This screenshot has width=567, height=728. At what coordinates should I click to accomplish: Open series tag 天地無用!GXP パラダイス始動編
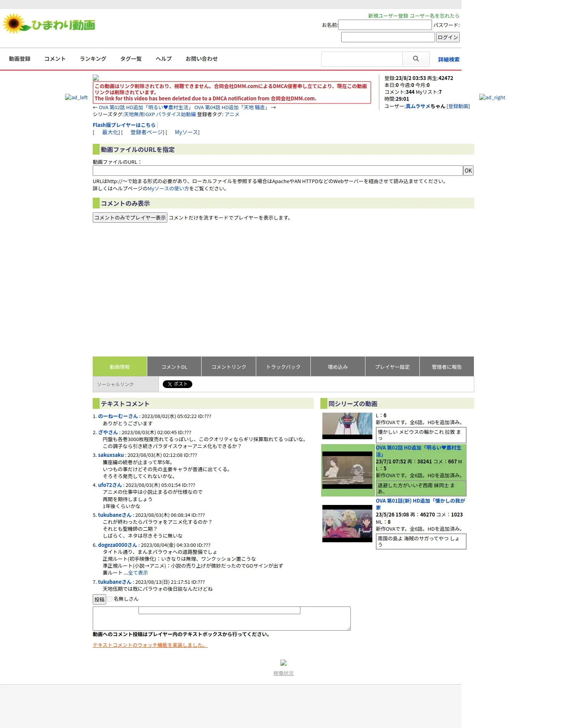click(160, 114)
